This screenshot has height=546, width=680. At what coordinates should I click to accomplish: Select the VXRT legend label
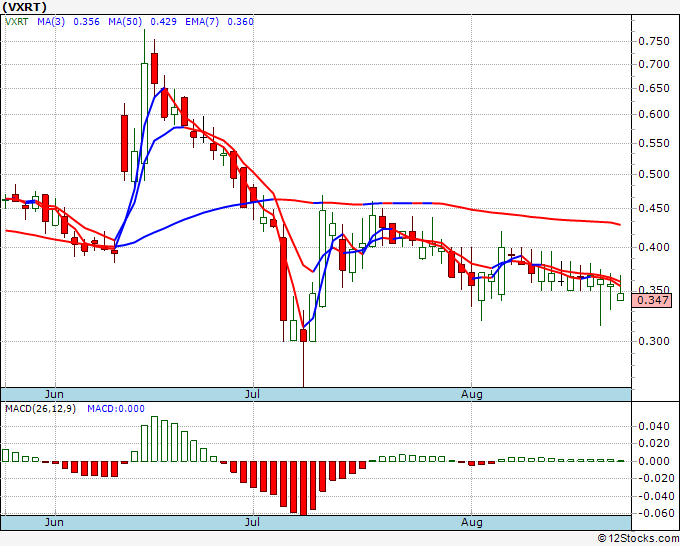pos(16,22)
